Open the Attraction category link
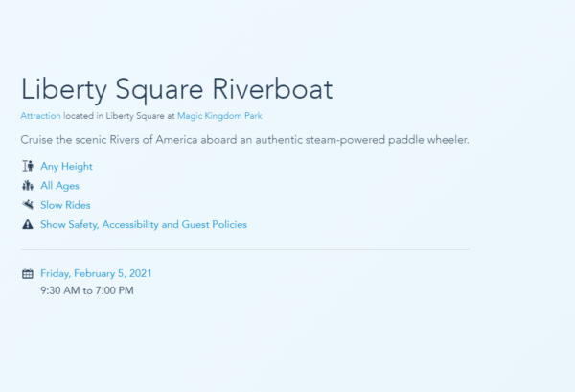Image resolution: width=575 pixels, height=392 pixels. 40,116
